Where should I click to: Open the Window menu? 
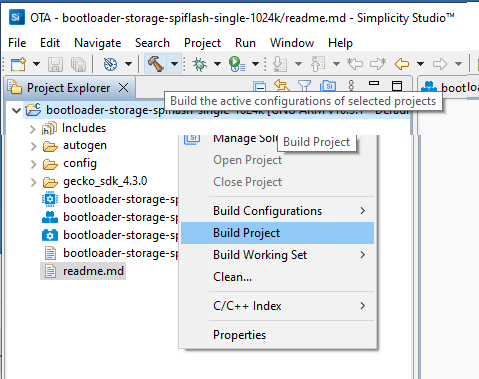tap(292, 43)
